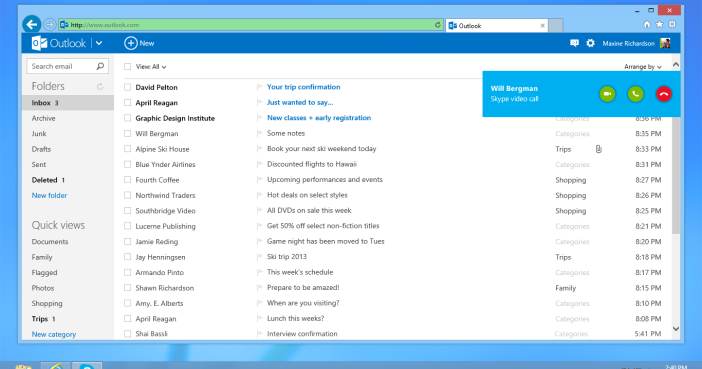Answer Will Bergman with video
This screenshot has height=369, width=702.
click(607, 94)
